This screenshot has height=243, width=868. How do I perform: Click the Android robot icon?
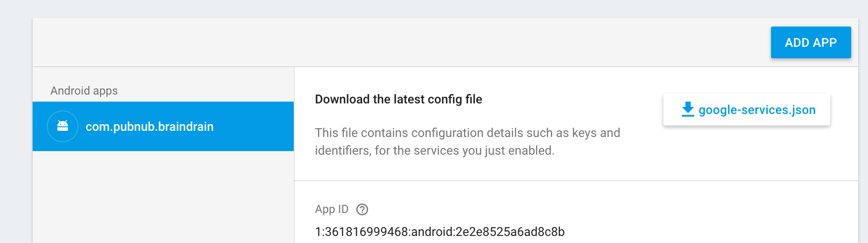[x=63, y=126]
